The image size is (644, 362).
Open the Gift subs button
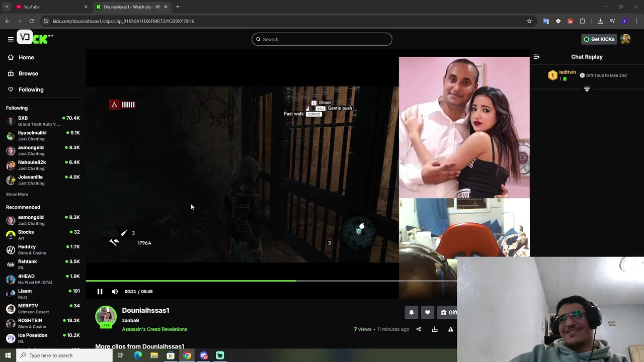click(447, 312)
